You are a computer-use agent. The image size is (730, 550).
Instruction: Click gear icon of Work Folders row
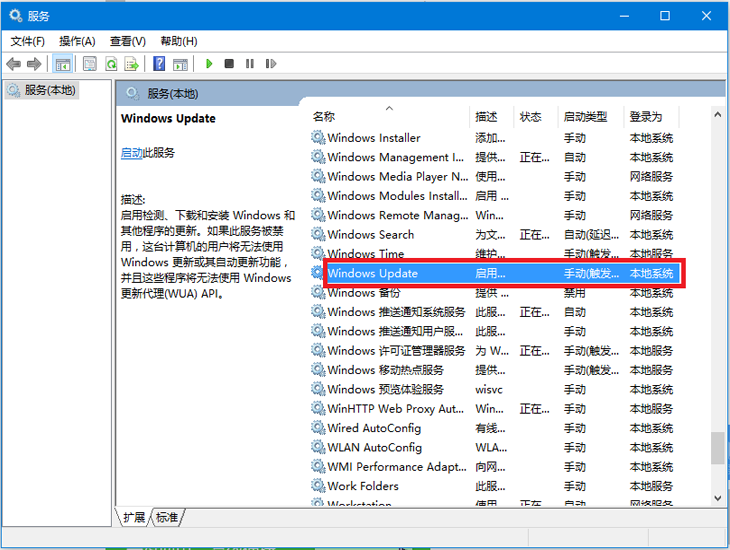[318, 485]
